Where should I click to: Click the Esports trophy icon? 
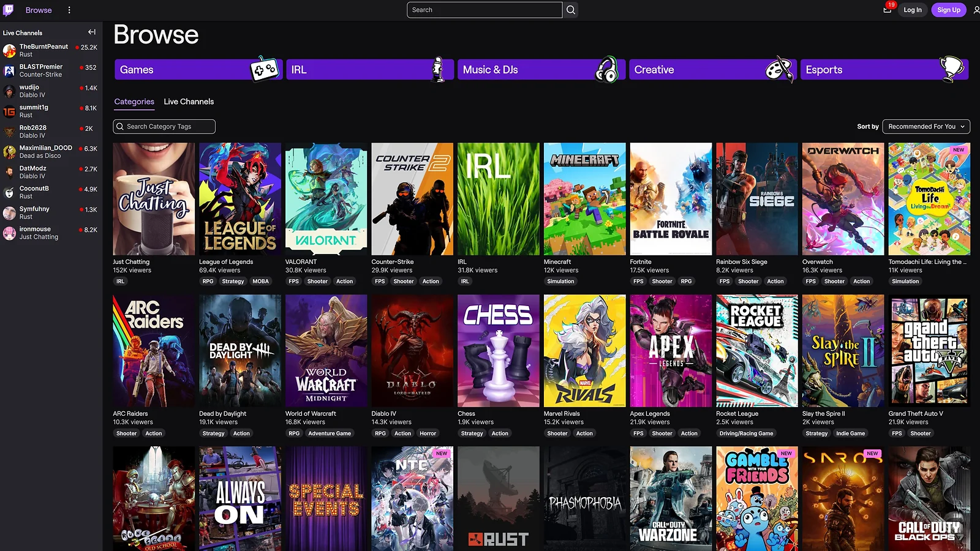[x=951, y=69]
